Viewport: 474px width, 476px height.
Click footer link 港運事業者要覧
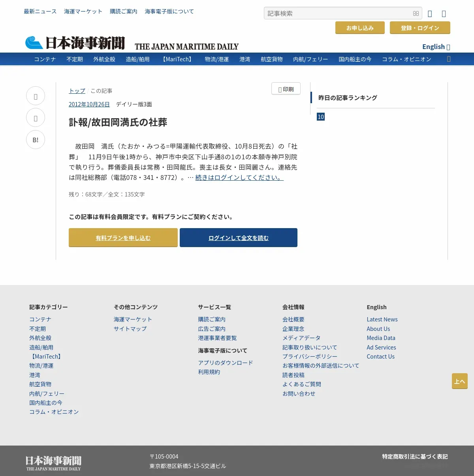click(217, 338)
